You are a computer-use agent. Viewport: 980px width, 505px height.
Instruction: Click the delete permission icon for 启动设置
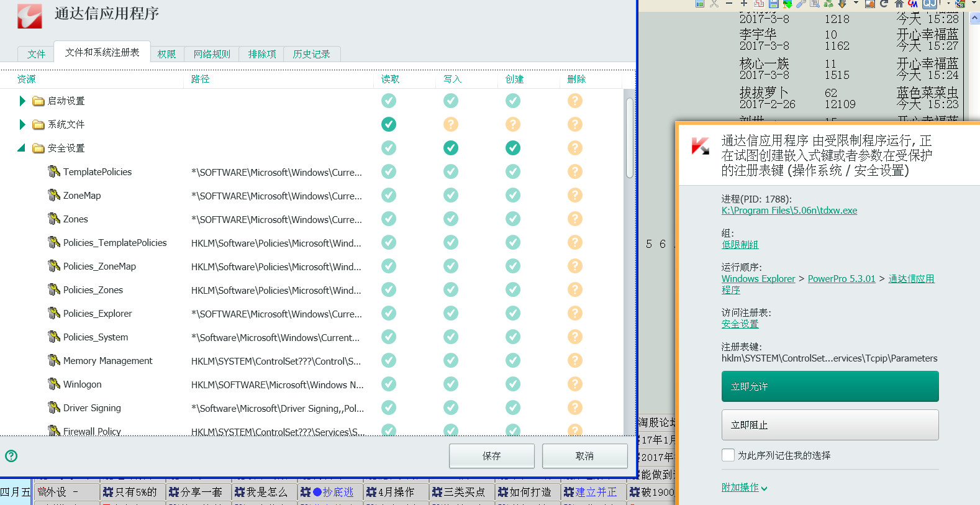pyautogui.click(x=575, y=101)
